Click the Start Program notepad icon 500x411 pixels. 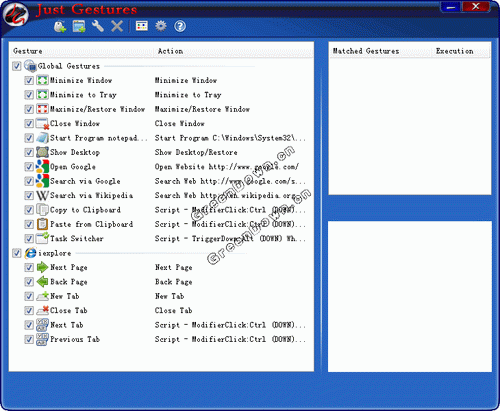[42, 138]
